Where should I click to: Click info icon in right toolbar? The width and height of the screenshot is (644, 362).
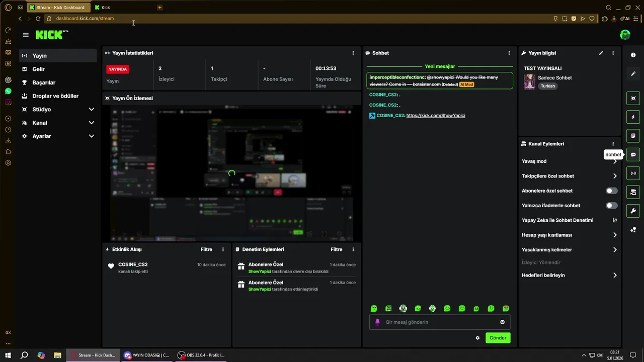pos(633,55)
